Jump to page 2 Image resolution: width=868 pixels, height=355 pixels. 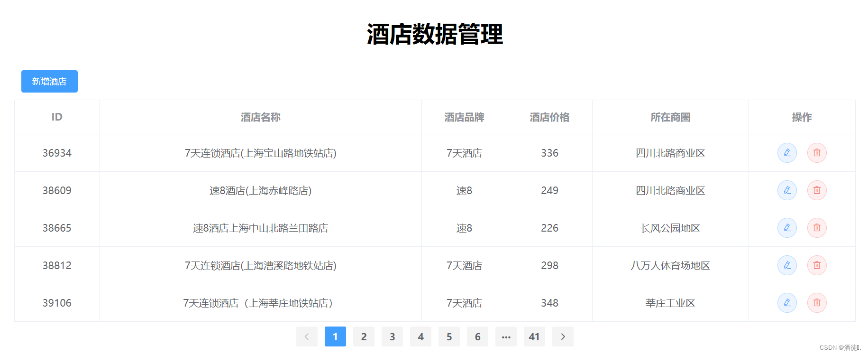click(364, 336)
